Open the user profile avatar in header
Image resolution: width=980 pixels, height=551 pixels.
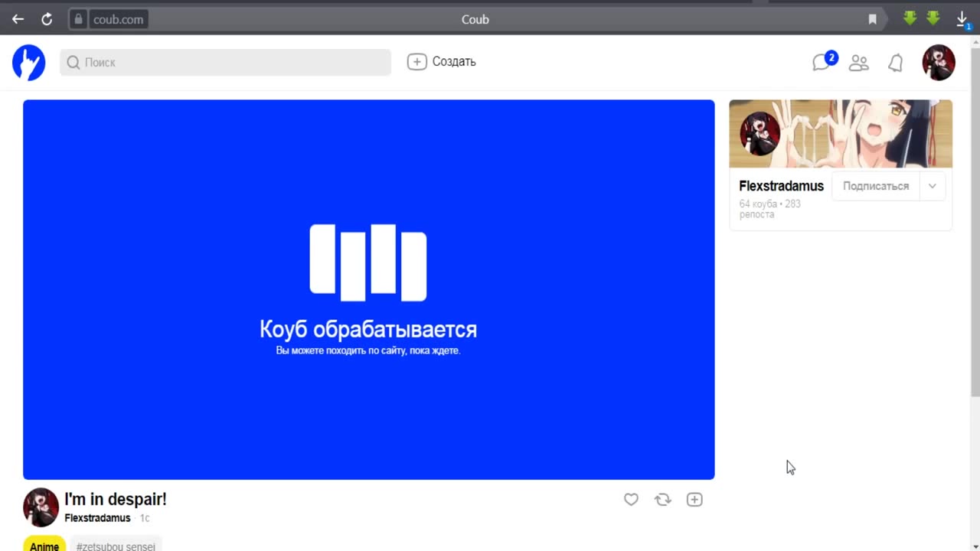pos(939,62)
